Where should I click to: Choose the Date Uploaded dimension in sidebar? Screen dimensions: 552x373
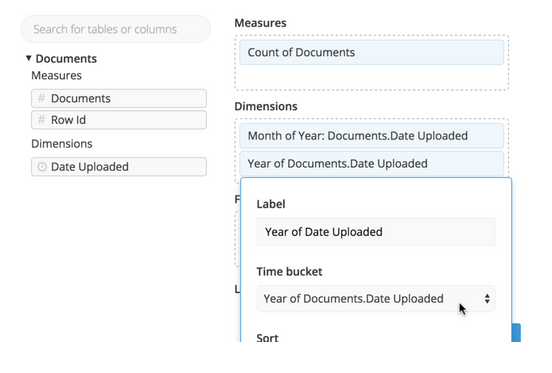(119, 167)
